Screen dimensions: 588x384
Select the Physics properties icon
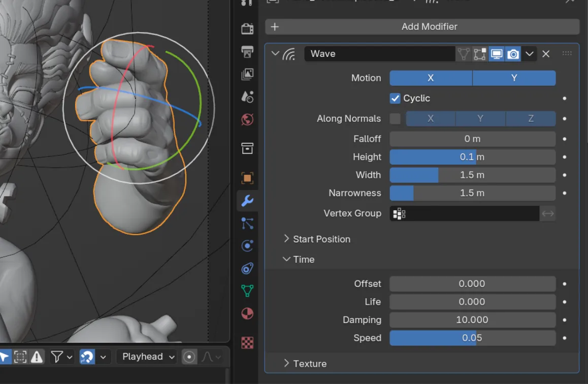click(247, 246)
